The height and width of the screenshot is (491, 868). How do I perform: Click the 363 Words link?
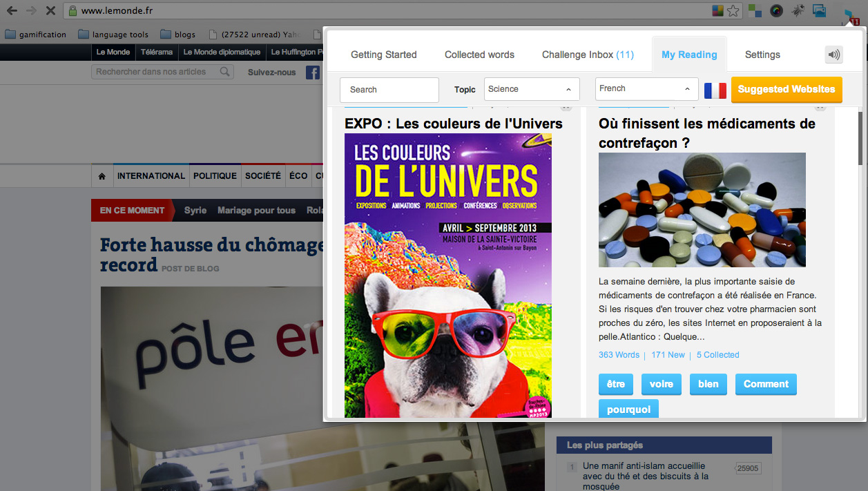[619, 355]
